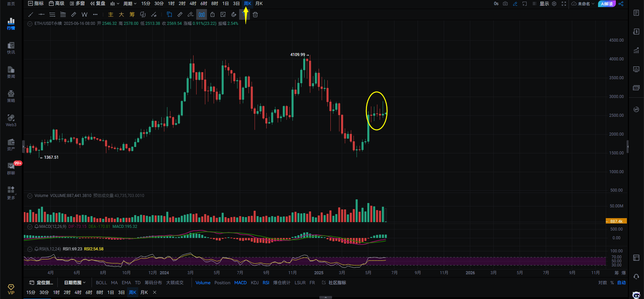Click 定位到 locate button

pos(41,283)
